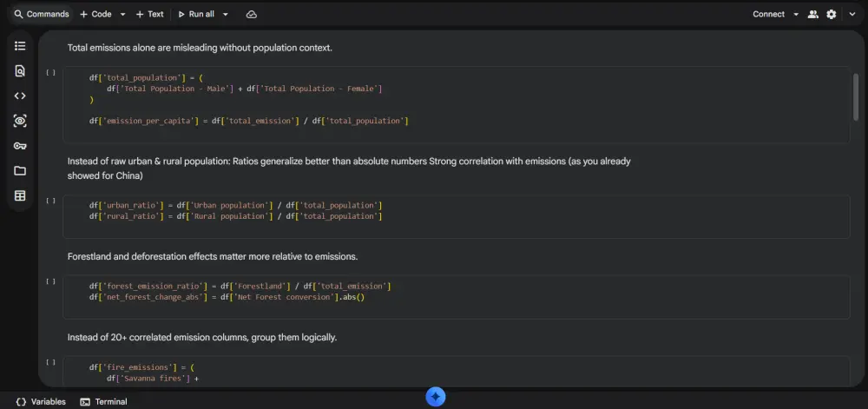This screenshot has width=868, height=409.
Task: Click the df['urban_ratio'] code line
Action: (236, 205)
